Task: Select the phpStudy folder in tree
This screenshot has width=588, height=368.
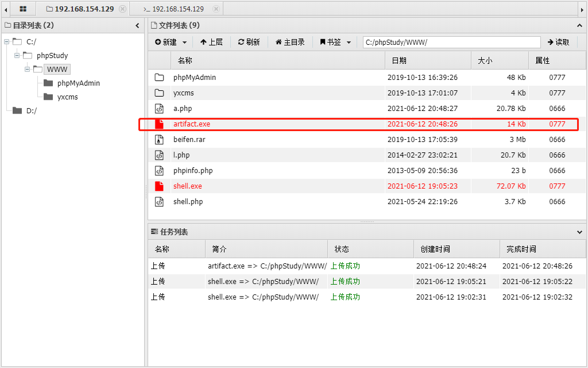Action: (52, 56)
